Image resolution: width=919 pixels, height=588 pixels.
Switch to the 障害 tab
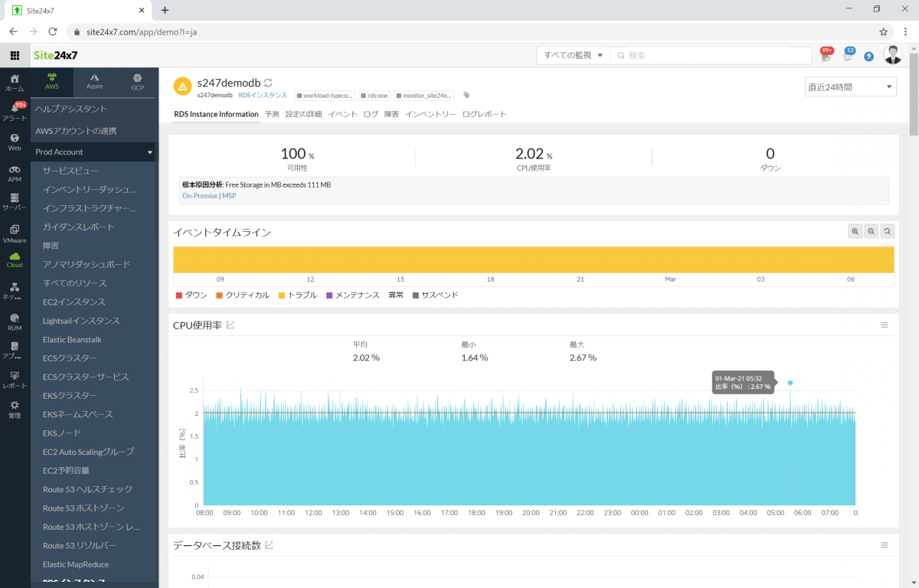coord(391,114)
